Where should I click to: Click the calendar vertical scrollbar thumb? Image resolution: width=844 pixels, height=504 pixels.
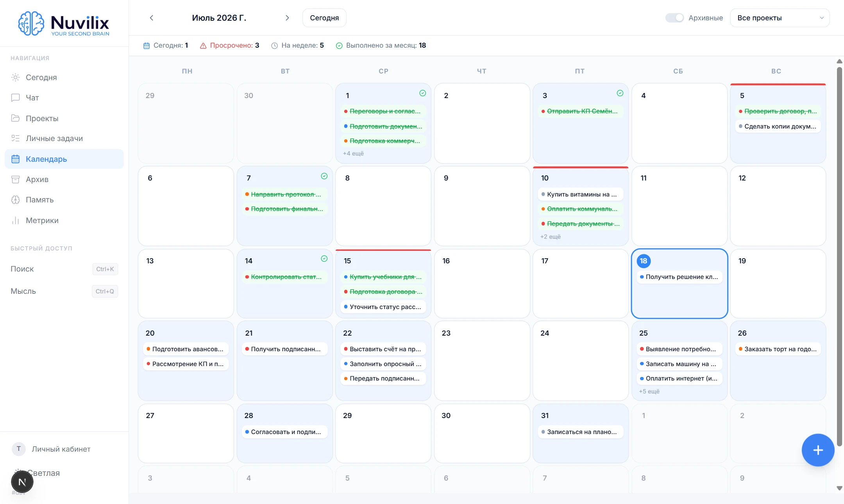[839, 256]
